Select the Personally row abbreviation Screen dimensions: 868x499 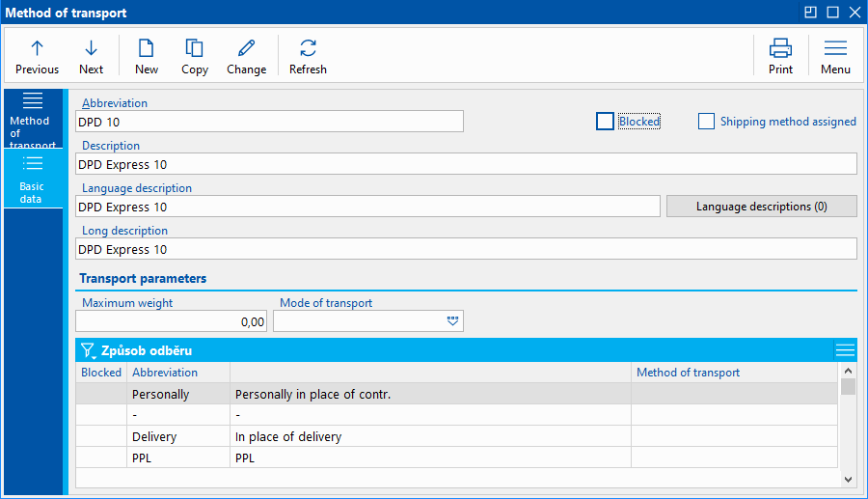(x=178, y=394)
